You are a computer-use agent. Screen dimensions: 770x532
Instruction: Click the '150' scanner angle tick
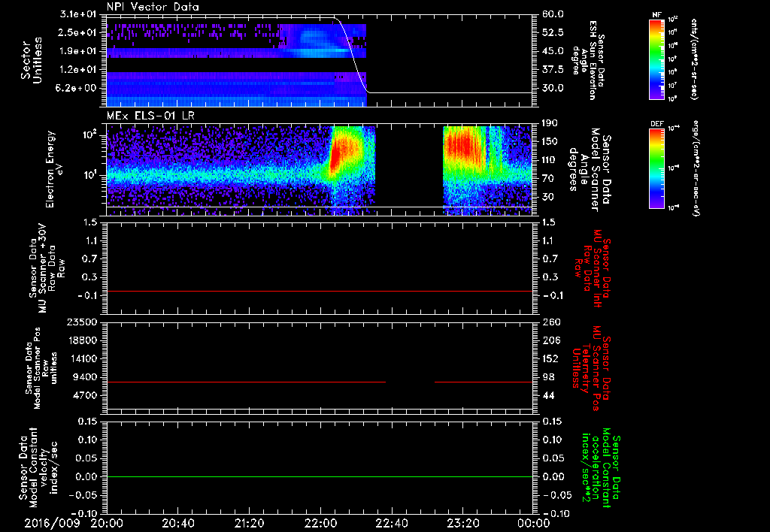click(x=550, y=142)
